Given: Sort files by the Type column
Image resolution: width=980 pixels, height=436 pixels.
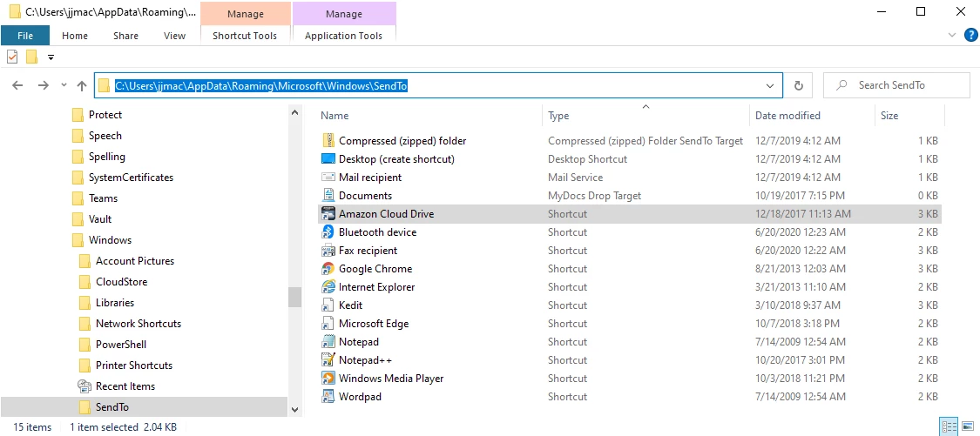Looking at the screenshot, I should [x=558, y=116].
